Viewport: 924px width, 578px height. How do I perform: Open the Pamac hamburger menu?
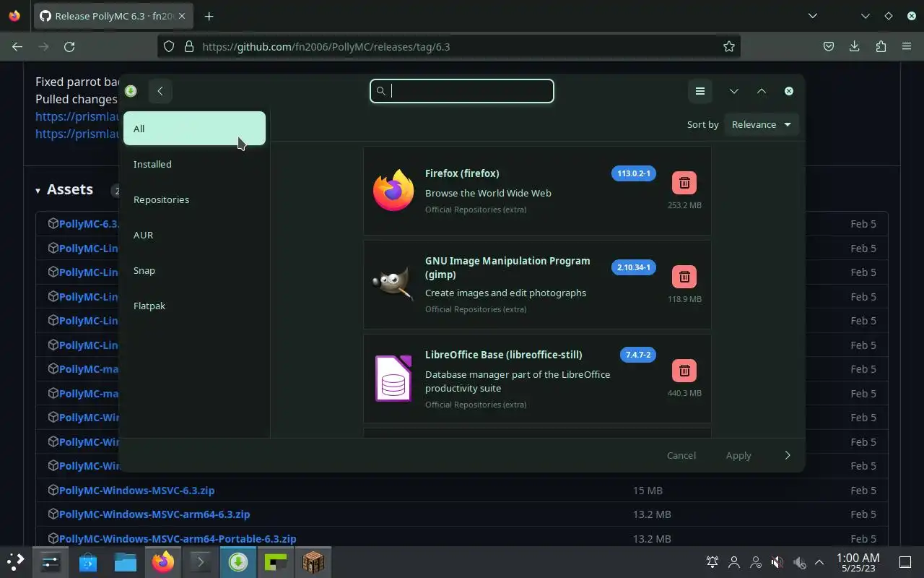pos(699,91)
